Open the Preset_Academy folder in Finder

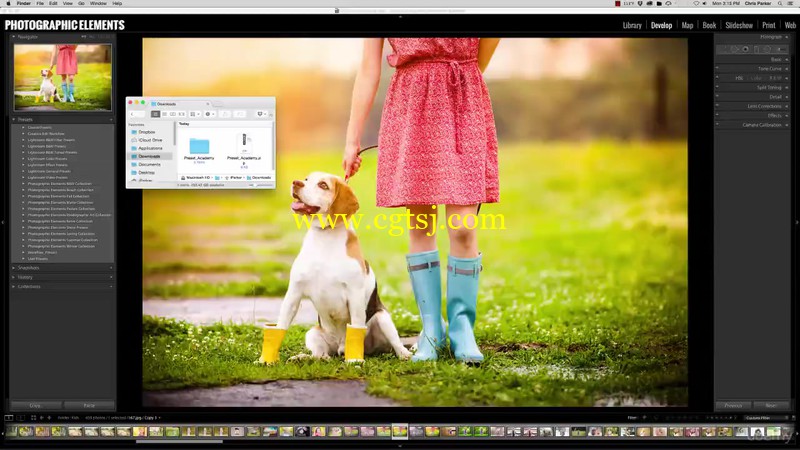(199, 146)
